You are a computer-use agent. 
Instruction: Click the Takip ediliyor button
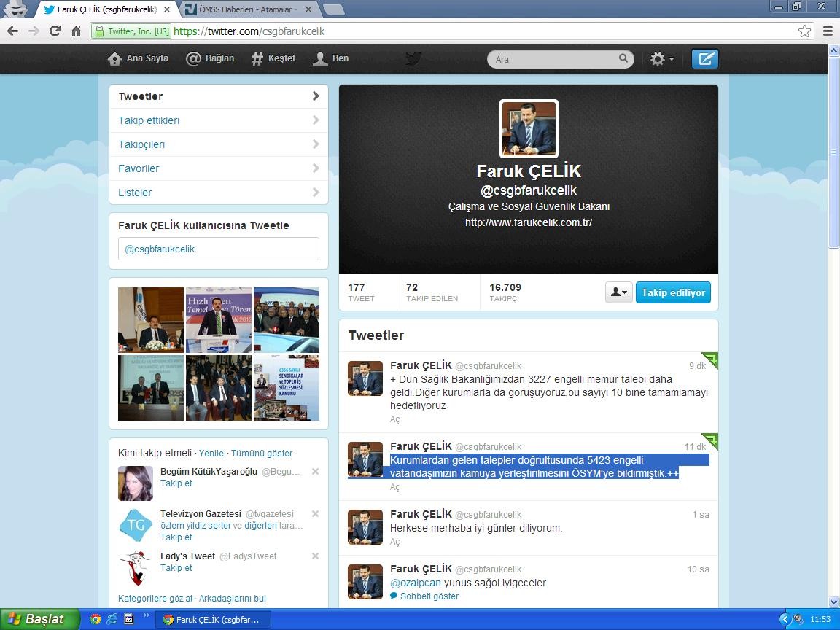click(x=673, y=292)
